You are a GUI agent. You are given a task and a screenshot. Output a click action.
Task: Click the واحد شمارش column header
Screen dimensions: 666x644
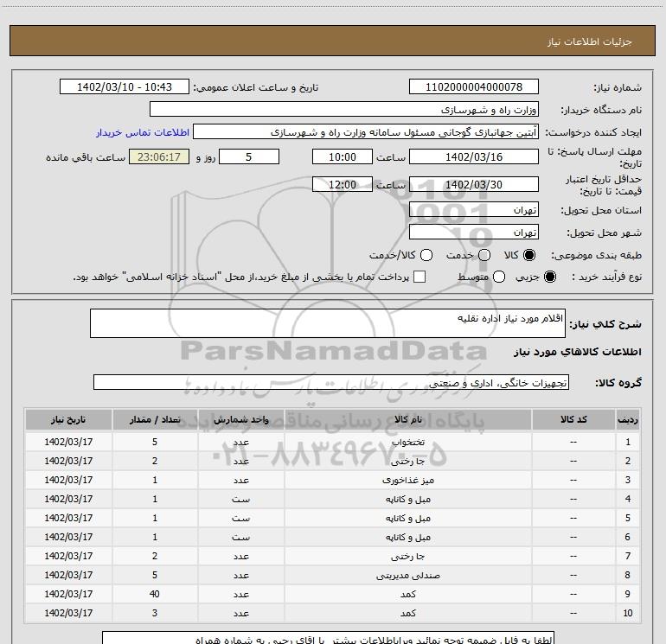240,420
